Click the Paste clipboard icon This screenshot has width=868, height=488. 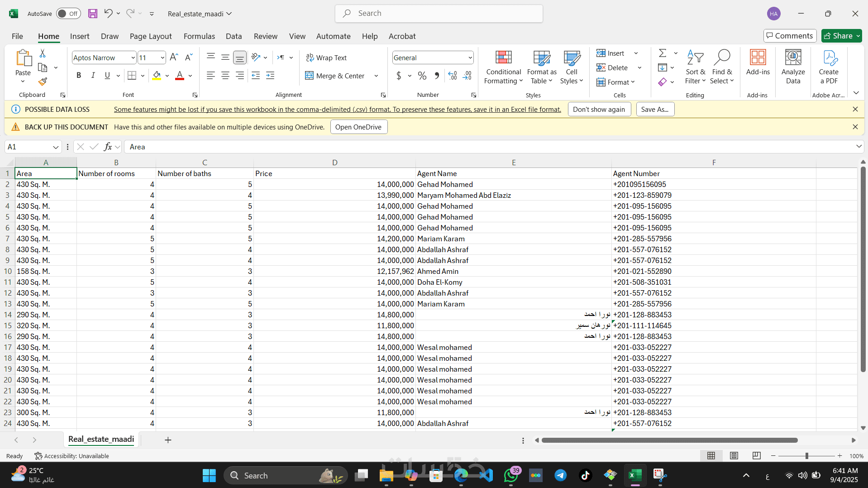pyautogui.click(x=23, y=58)
